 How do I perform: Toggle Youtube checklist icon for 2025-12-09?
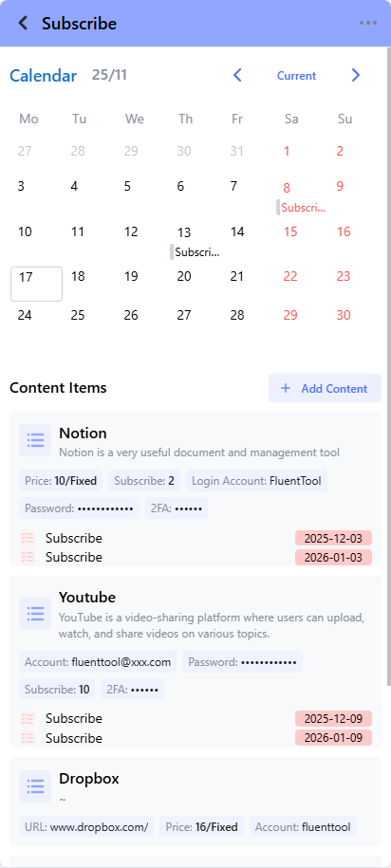point(28,718)
